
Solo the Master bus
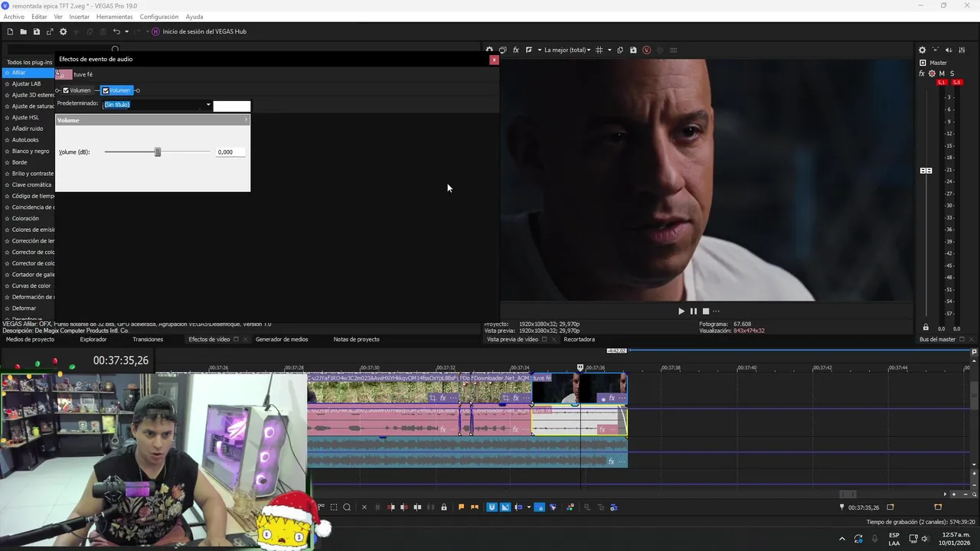pyautogui.click(x=952, y=73)
